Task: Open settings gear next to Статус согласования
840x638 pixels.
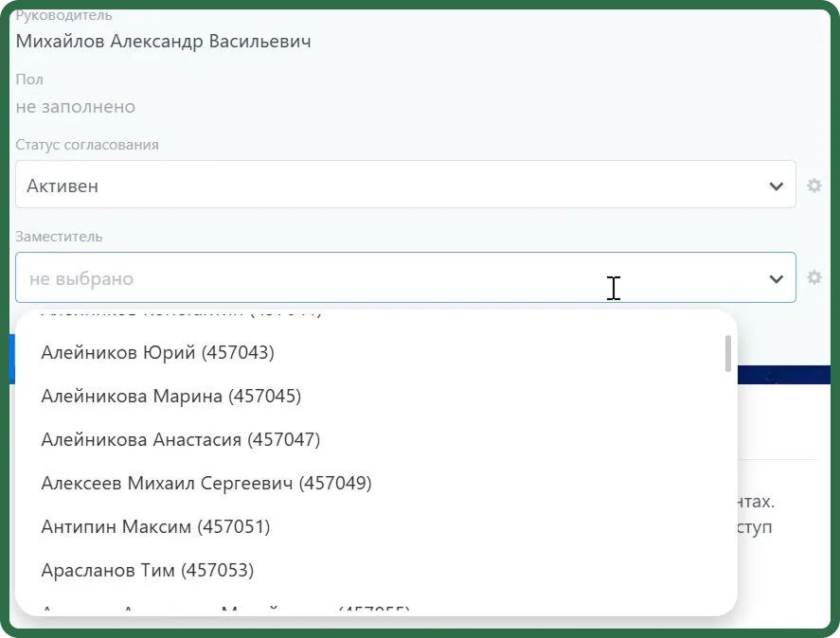Action: click(813, 186)
